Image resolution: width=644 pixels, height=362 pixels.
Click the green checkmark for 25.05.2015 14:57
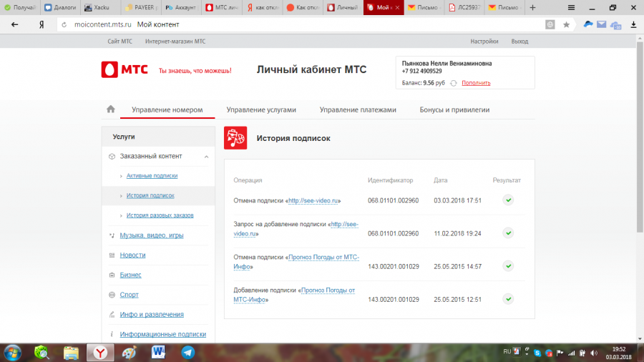(x=509, y=266)
